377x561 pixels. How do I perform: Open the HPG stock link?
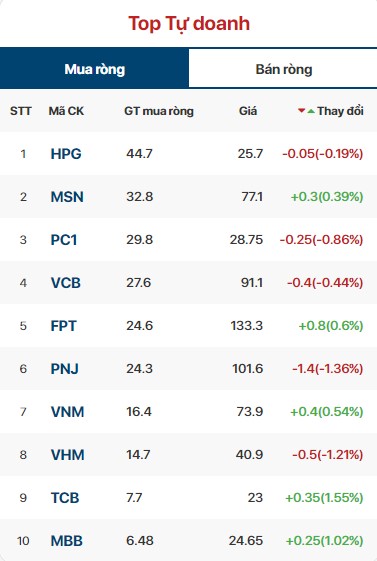click(66, 154)
